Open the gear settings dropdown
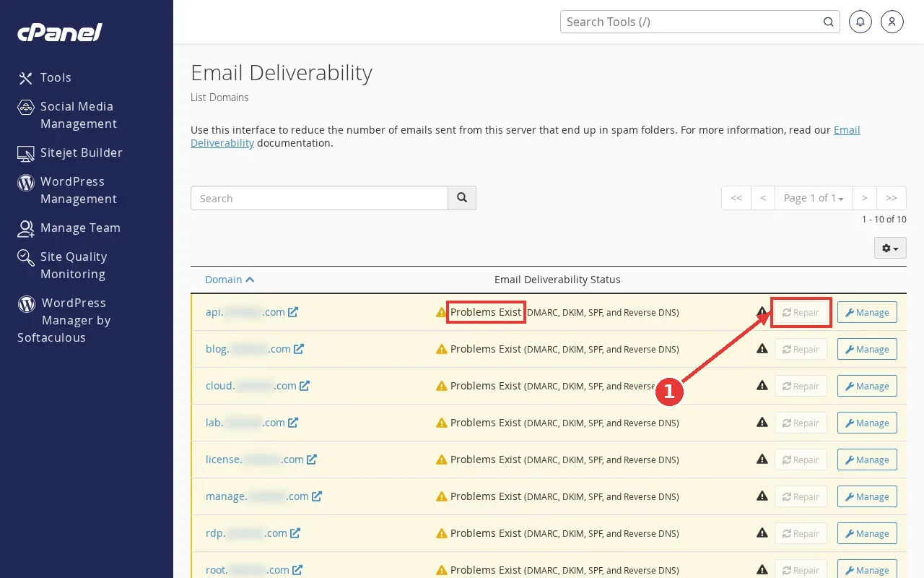Screen dimensions: 924x578 (x=890, y=248)
